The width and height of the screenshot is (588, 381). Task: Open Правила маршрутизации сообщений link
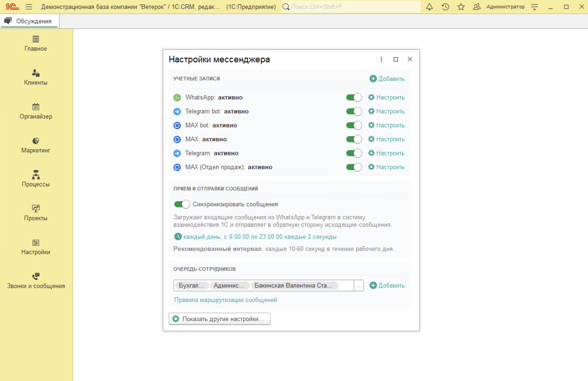pyautogui.click(x=225, y=300)
